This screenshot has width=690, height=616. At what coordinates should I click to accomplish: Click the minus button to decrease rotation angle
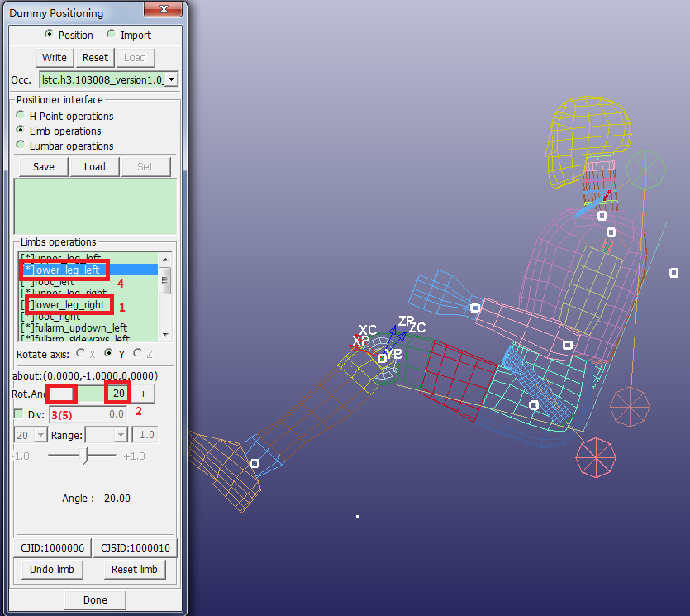pos(62,394)
